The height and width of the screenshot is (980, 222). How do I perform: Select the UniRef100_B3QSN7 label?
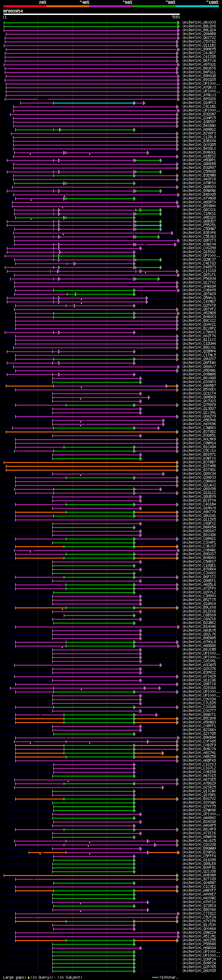click(x=199, y=114)
